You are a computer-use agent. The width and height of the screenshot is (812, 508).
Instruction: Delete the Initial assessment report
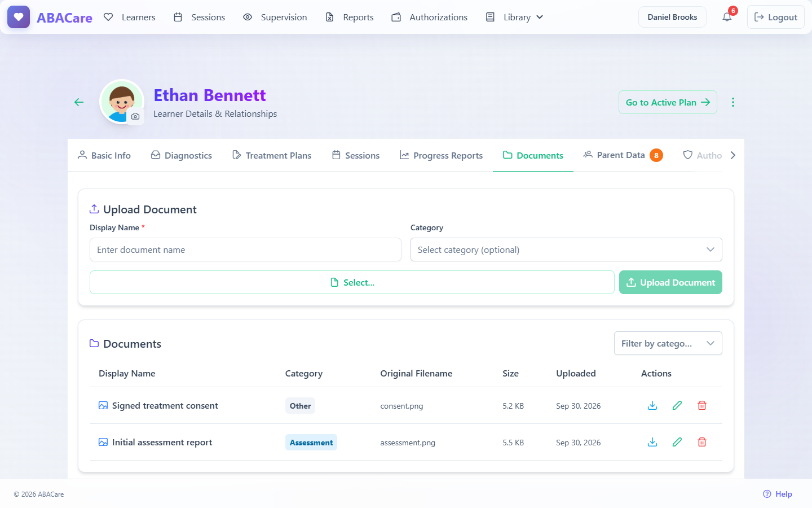(x=702, y=442)
